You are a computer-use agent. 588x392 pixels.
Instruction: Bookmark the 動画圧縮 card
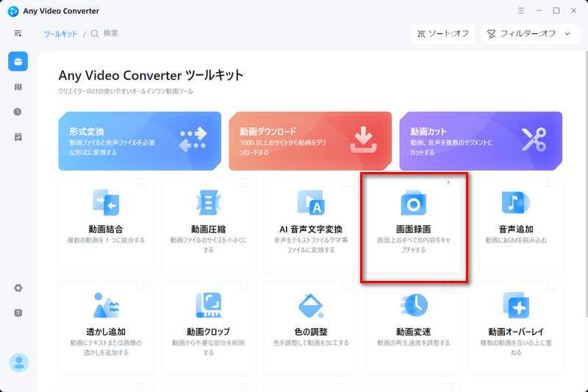coord(243,183)
